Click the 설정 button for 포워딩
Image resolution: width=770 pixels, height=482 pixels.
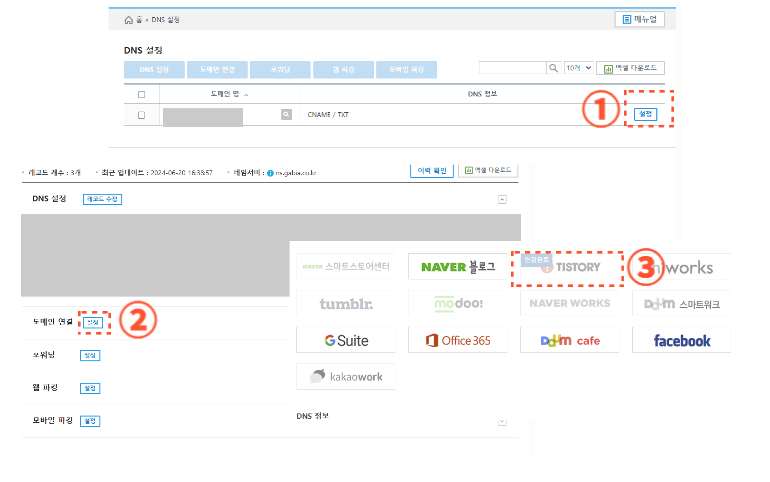(x=90, y=355)
